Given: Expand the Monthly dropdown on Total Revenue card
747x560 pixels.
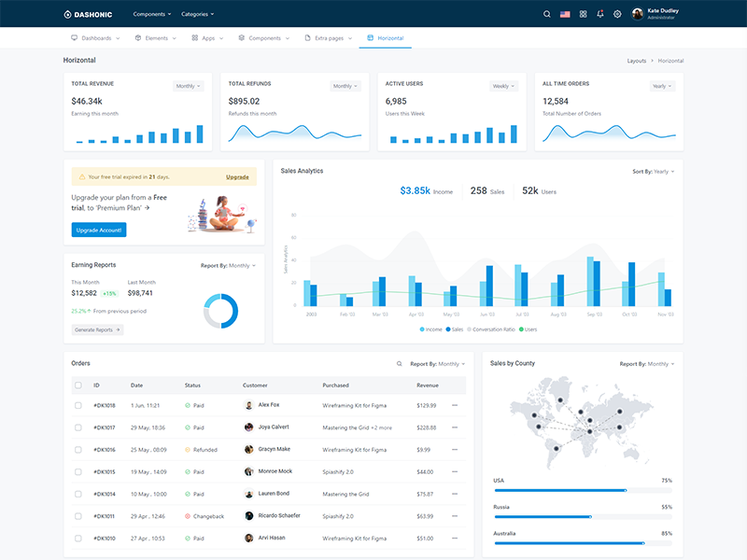Looking at the screenshot, I should pyautogui.click(x=189, y=86).
